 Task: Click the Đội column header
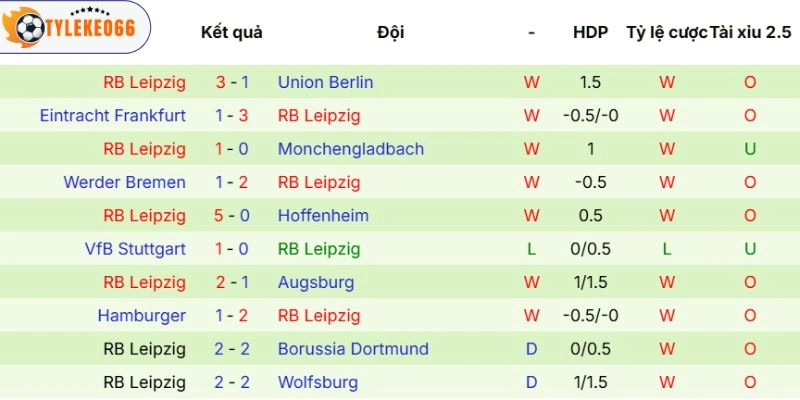click(391, 32)
